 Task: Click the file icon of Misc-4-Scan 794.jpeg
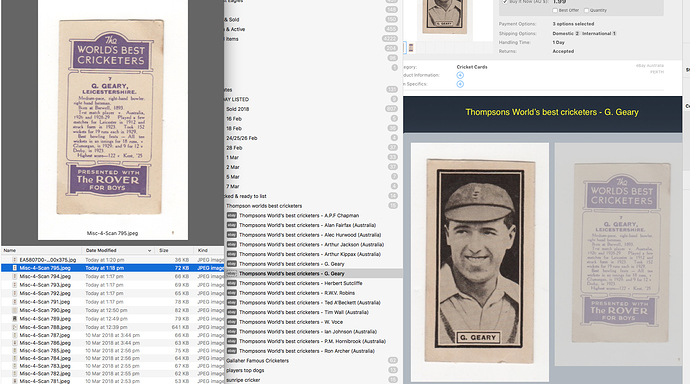(15, 277)
